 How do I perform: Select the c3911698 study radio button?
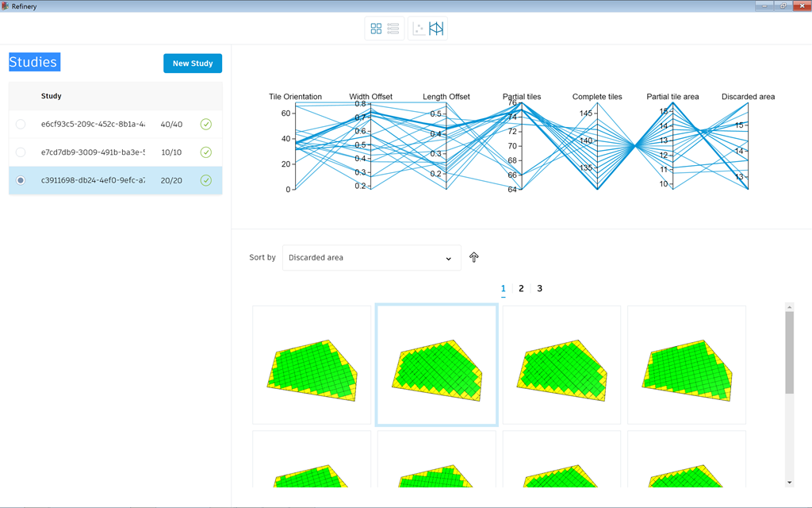21,180
